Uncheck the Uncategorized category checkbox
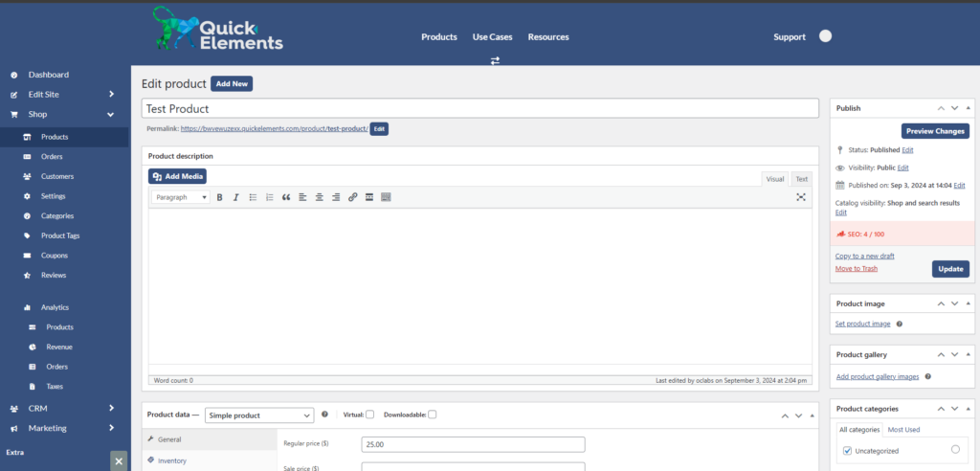The image size is (980, 471). pos(847,450)
